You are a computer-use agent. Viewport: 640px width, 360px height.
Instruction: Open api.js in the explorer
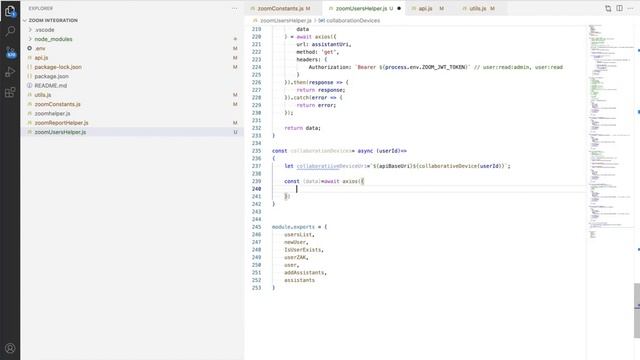click(x=41, y=58)
